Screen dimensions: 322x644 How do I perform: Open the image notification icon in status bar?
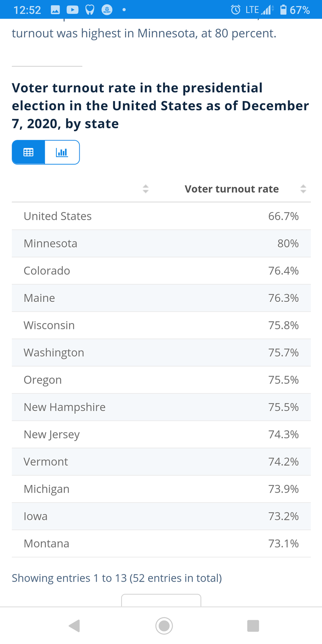coord(56,10)
